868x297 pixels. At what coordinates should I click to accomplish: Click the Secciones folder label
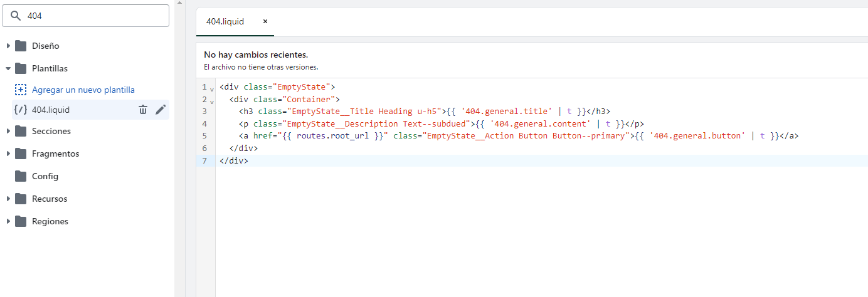tap(51, 131)
